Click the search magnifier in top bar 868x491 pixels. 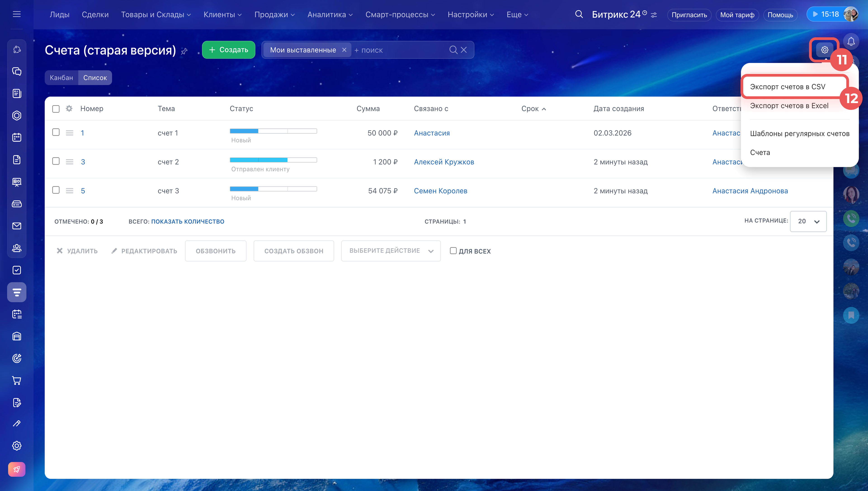(x=579, y=14)
